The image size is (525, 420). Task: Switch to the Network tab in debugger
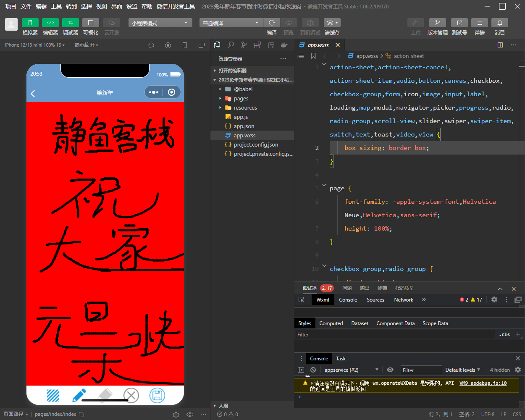403,299
